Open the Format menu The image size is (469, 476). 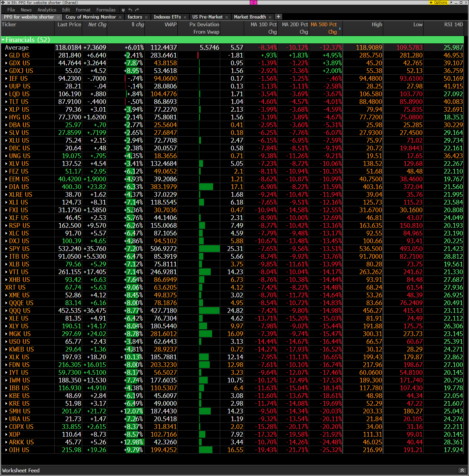click(x=83, y=10)
